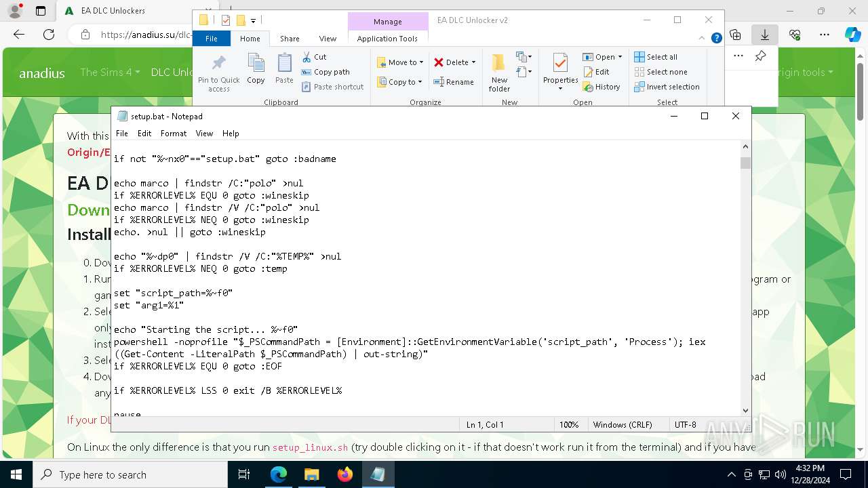Click volume speaker tray icon

(x=780, y=474)
